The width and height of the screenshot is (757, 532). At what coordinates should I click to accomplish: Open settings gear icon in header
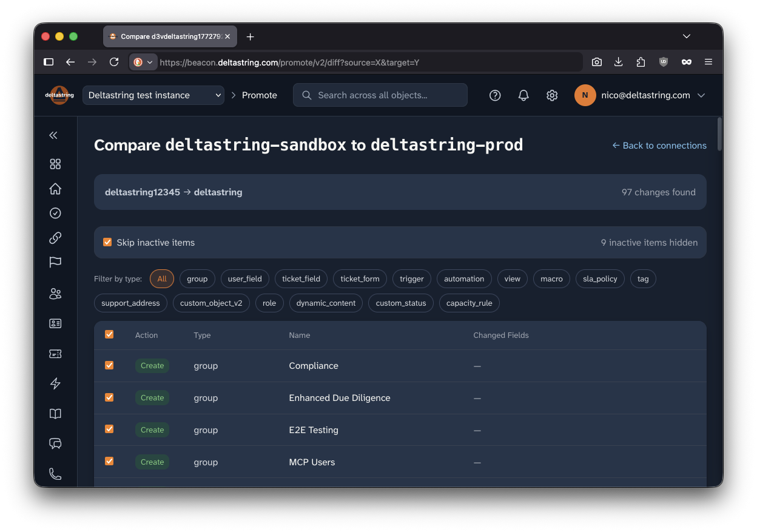[552, 95]
